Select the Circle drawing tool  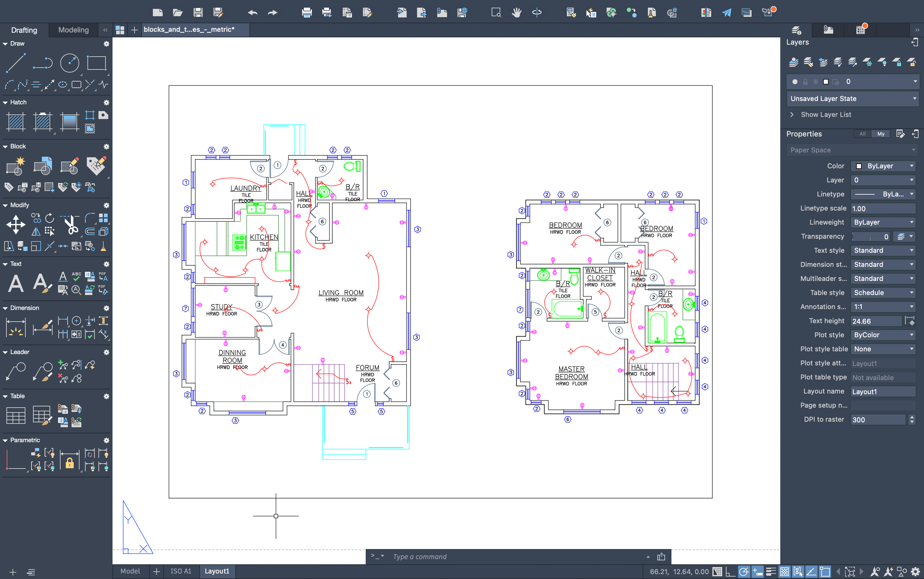click(70, 63)
